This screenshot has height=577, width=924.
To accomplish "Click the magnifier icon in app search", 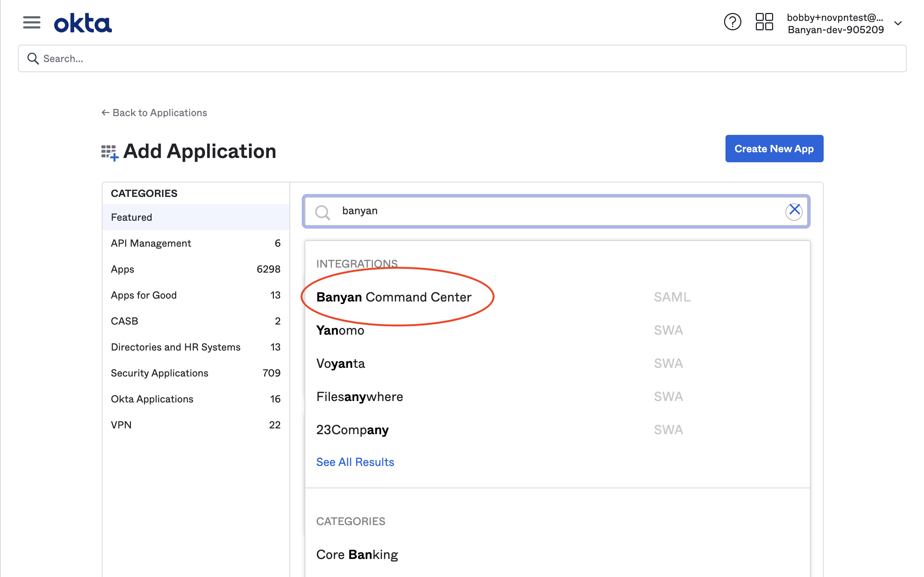I will coord(323,212).
